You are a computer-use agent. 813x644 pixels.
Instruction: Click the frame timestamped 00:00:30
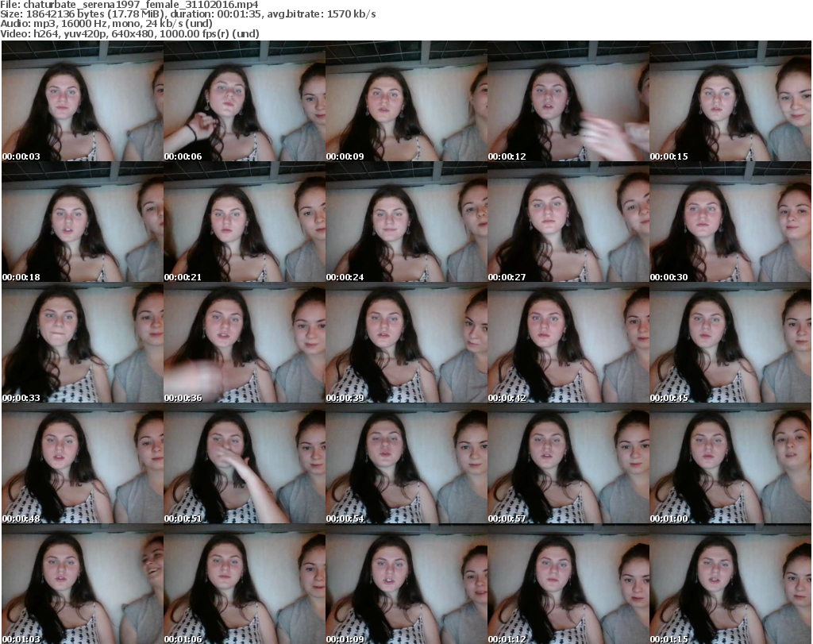tap(730, 222)
